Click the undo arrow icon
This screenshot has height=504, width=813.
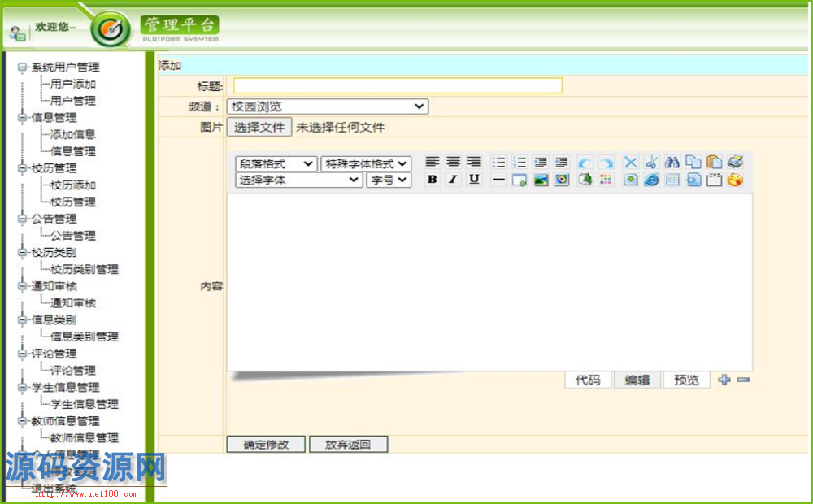585,163
